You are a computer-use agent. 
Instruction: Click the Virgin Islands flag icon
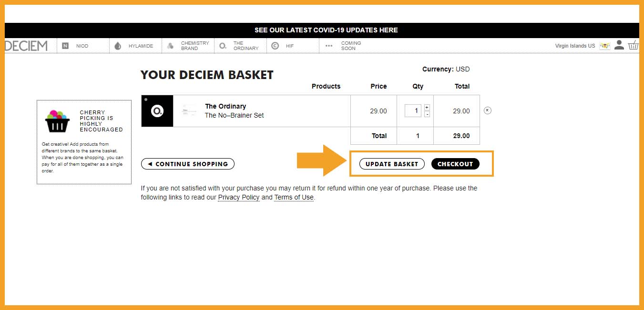[605, 46]
